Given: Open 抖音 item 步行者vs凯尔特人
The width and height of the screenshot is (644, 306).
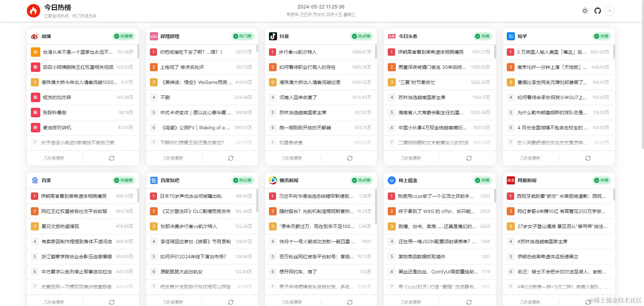Looking at the screenshot, I should tap(298, 52).
